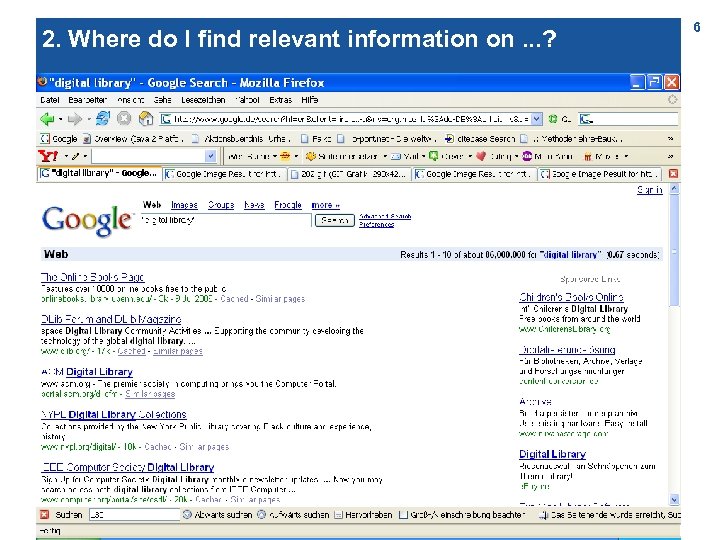The image size is (720, 540).
Task: Click the green Back arrow
Action: click(47, 119)
